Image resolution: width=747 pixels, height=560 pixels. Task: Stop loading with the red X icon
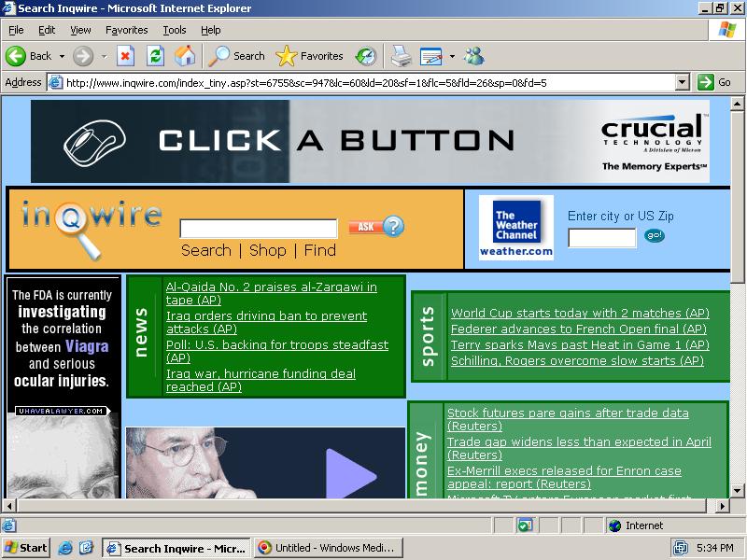click(125, 56)
